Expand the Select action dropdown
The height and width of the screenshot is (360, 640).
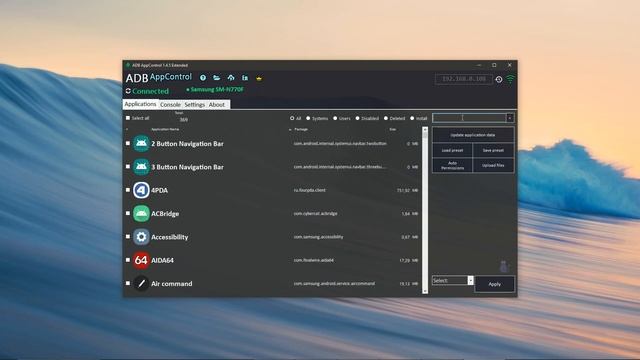[470, 280]
